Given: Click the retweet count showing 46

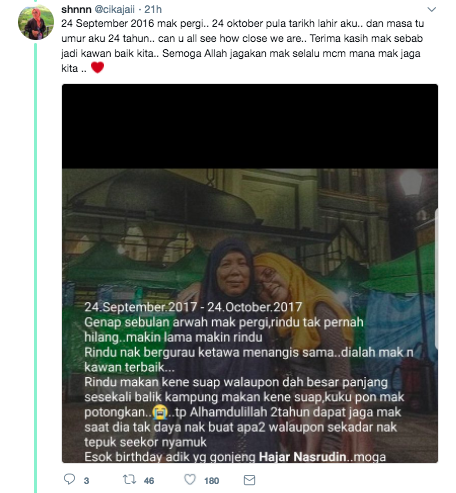Looking at the screenshot, I should 149,481.
